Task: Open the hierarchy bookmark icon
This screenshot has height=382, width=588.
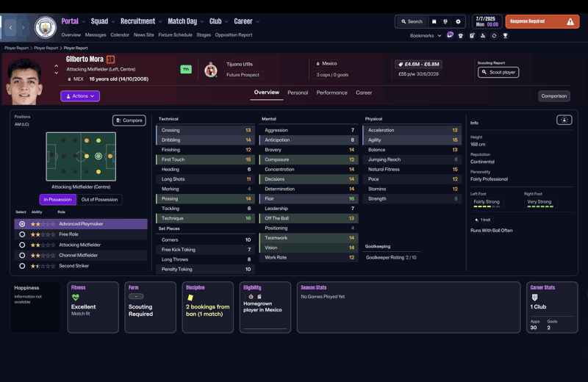Action: point(483,35)
